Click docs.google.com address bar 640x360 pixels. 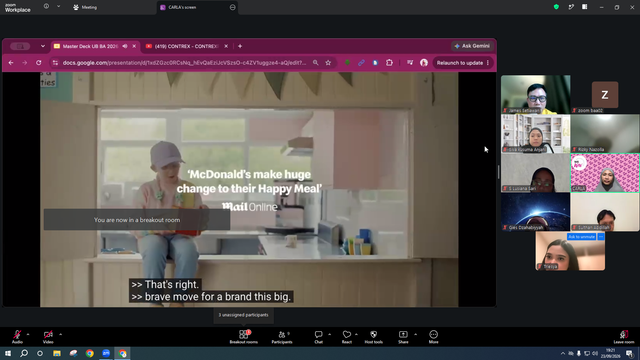[x=184, y=63]
